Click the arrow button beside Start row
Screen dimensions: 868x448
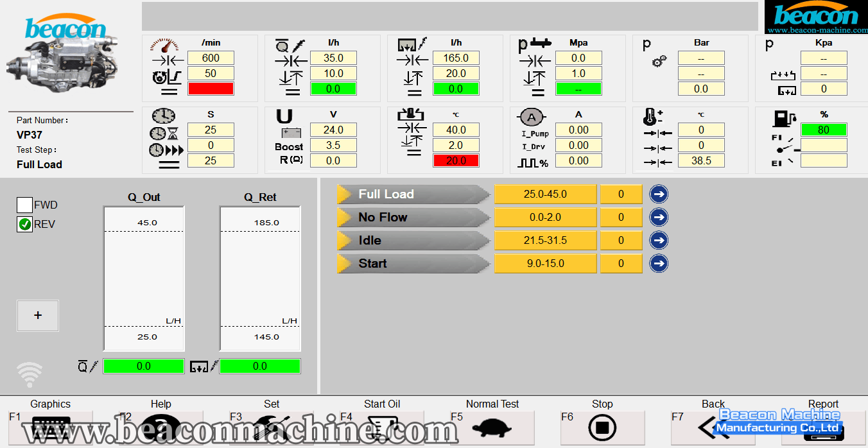659,263
